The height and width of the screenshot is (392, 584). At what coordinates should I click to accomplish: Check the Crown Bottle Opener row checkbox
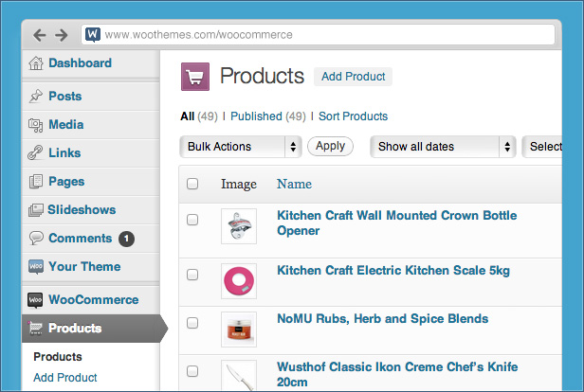point(192,220)
